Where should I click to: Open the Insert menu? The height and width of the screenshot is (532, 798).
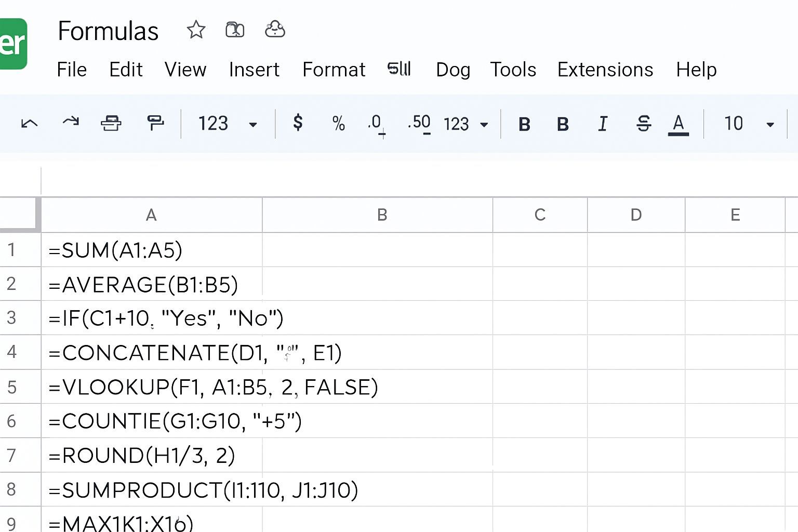pyautogui.click(x=254, y=70)
